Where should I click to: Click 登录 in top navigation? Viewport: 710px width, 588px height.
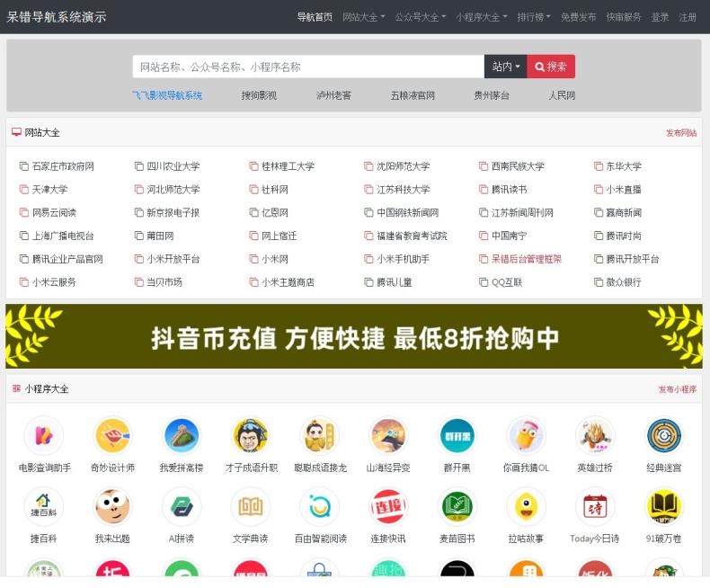pyautogui.click(x=660, y=17)
